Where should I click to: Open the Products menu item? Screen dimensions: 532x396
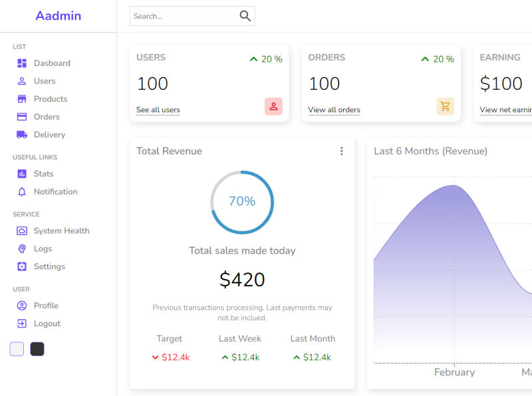50,99
